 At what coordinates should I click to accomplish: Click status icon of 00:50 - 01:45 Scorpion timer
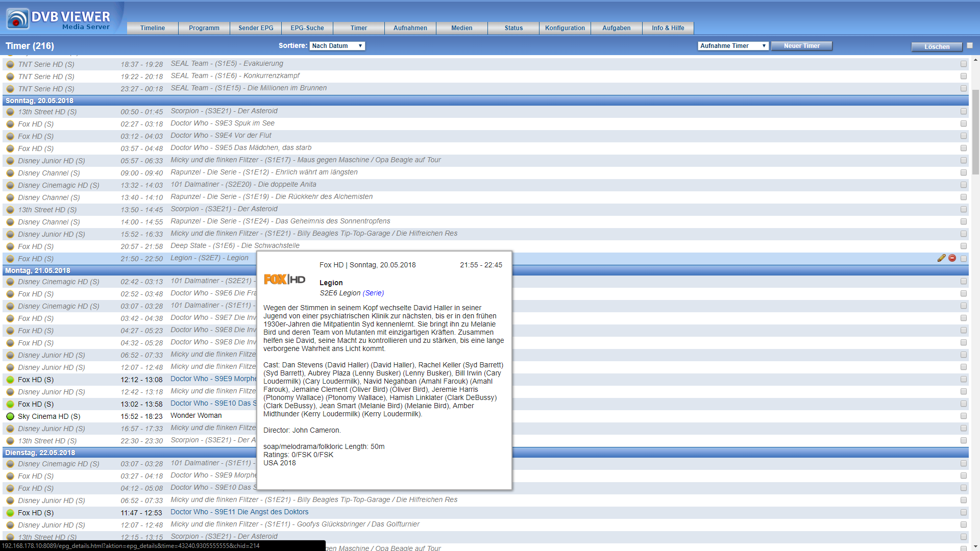pos(10,112)
